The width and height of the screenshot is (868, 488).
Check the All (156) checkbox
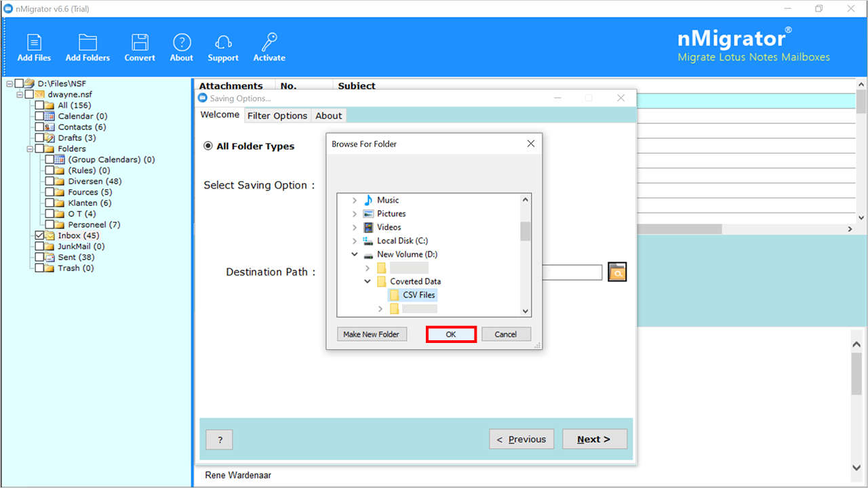[39, 105]
